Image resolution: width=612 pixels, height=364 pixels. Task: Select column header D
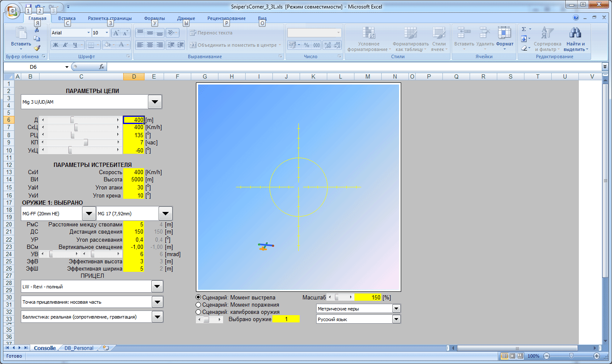point(134,76)
